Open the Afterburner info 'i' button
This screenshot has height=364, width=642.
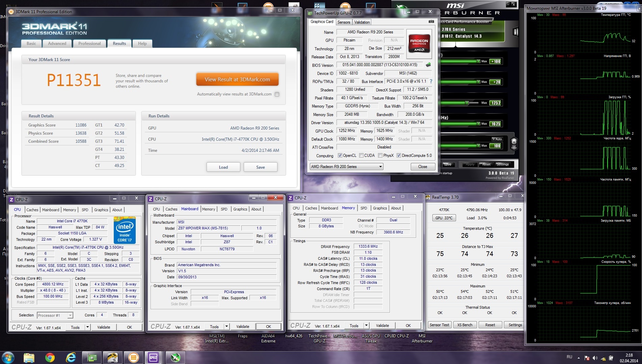click(x=515, y=32)
